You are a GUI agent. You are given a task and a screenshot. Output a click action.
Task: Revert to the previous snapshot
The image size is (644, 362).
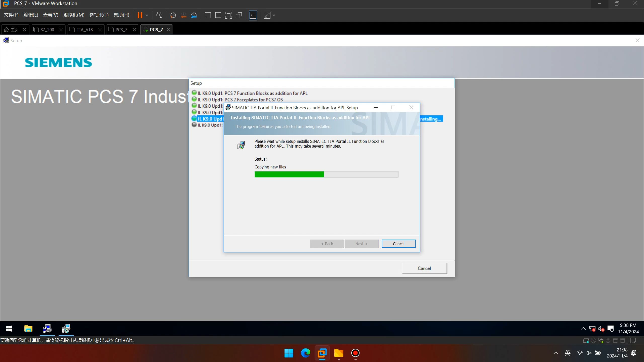[183, 15]
